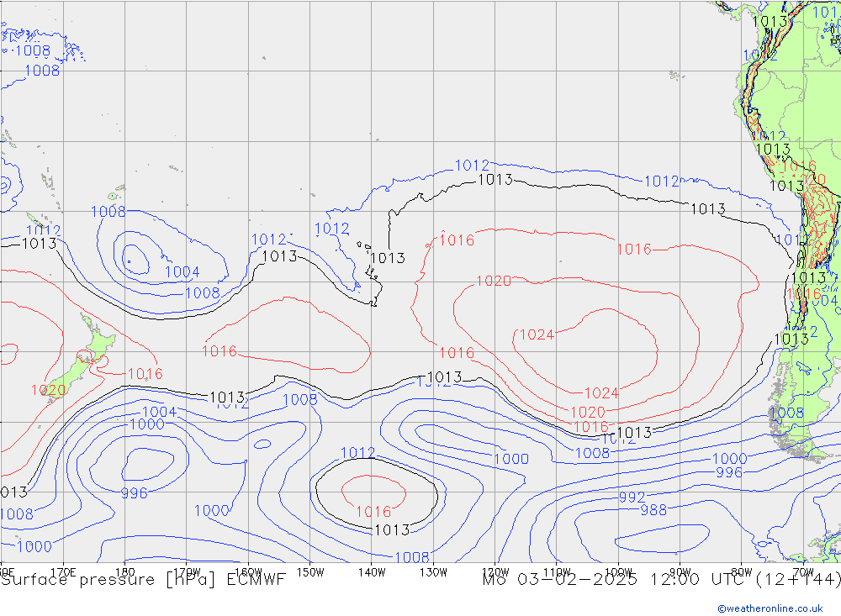Screen dimensions: 841x616
Task: Click the 110W longitude label
Action: click(557, 572)
